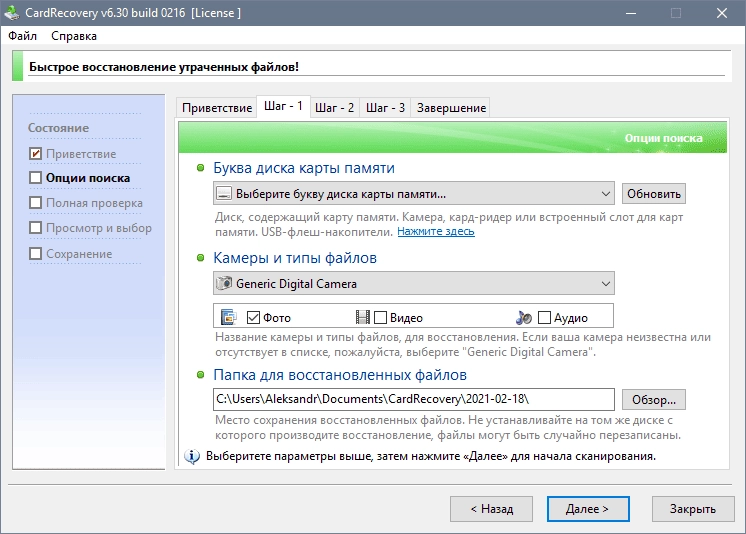Click the film strip icon beside Видео
The height and width of the screenshot is (534, 746).
(363, 317)
